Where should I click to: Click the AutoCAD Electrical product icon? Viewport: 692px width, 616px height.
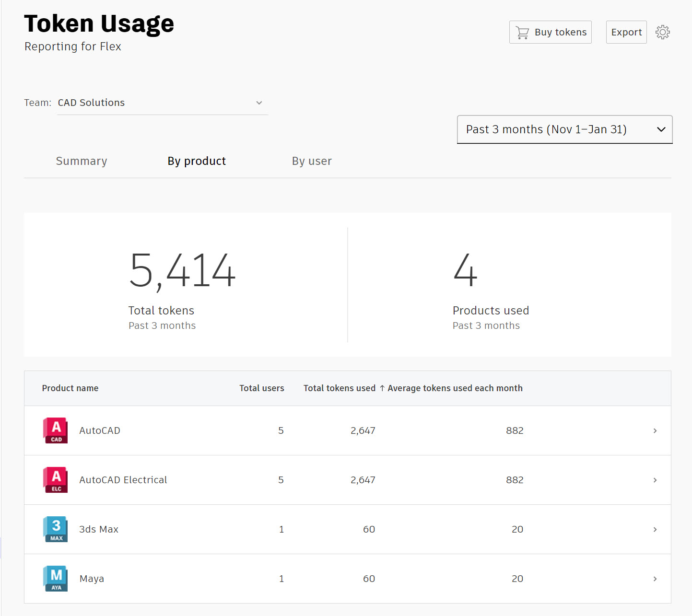pos(55,480)
